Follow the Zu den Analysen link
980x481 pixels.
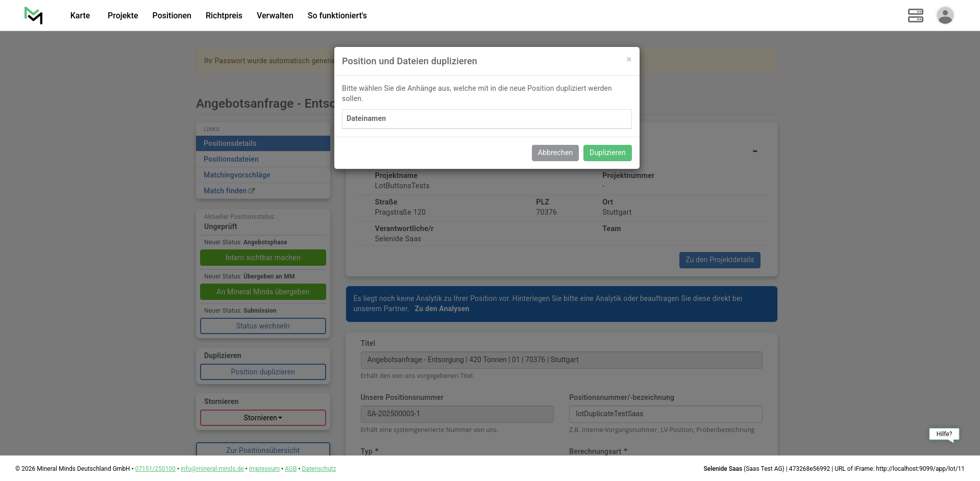[x=442, y=309]
